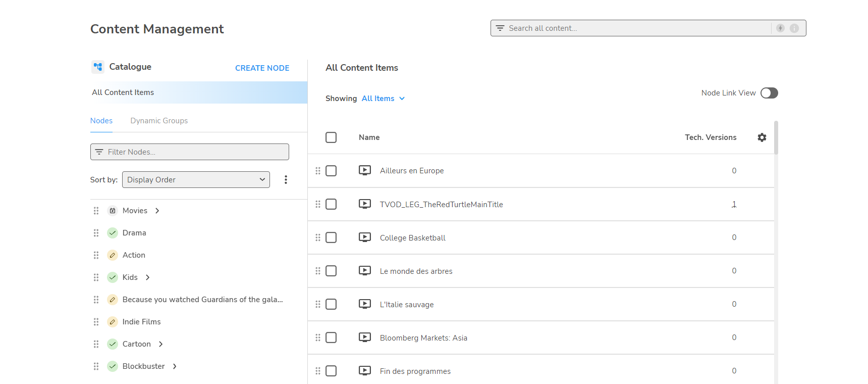Open the Showing All Items filter dropdown

(383, 99)
